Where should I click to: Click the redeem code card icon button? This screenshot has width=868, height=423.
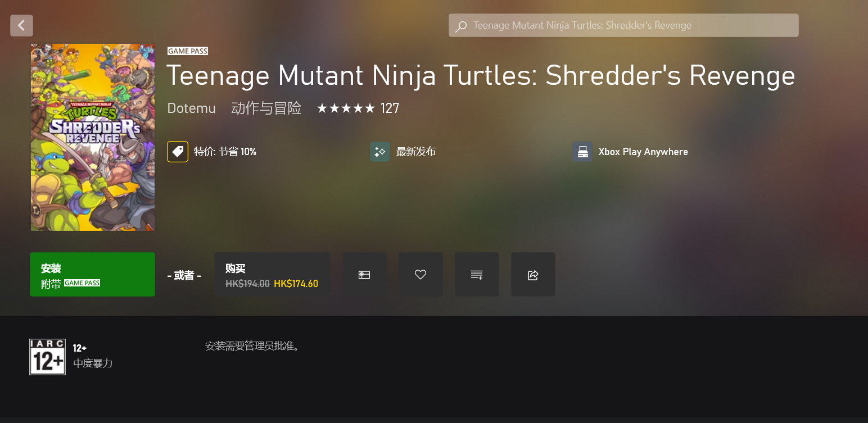point(364,274)
